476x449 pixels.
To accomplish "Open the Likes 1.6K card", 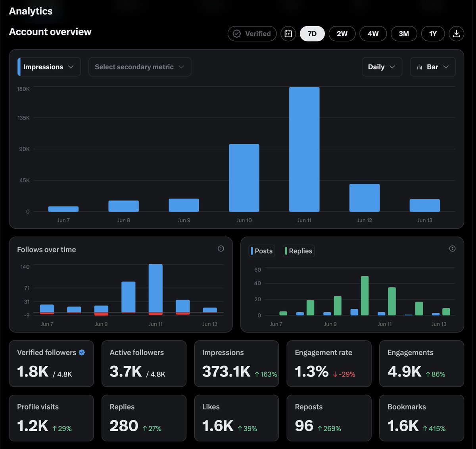I will [x=236, y=418].
